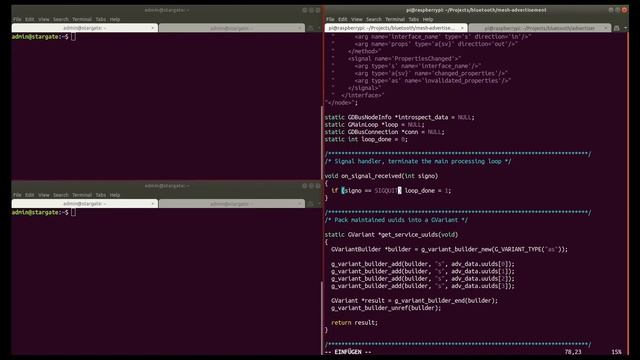Click 'return result;' line in vim

(x=354, y=322)
